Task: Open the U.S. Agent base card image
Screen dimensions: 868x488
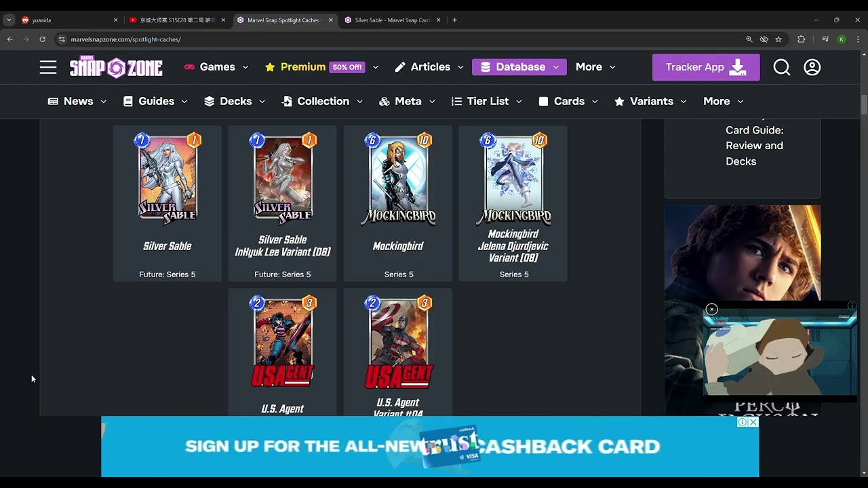Action: click(283, 342)
